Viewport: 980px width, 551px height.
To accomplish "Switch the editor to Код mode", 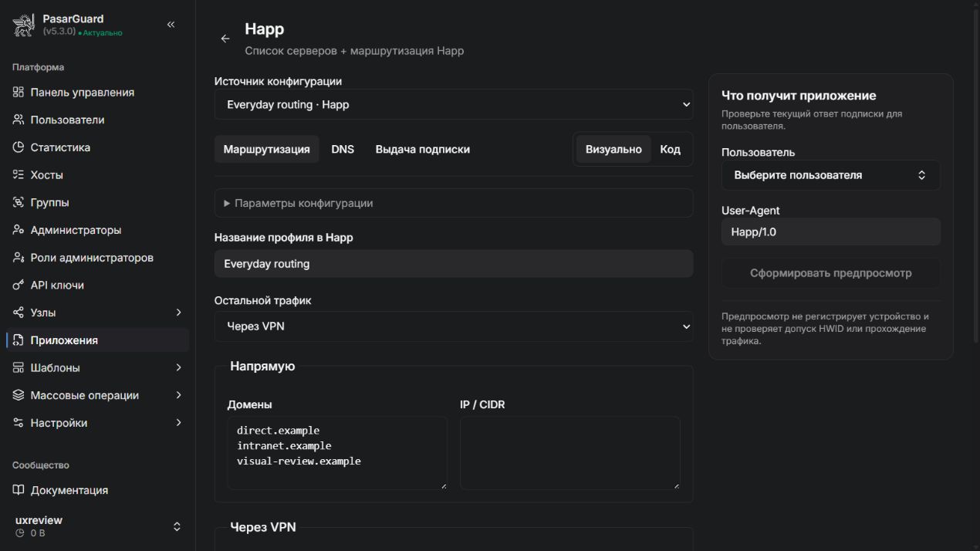I will click(x=671, y=150).
